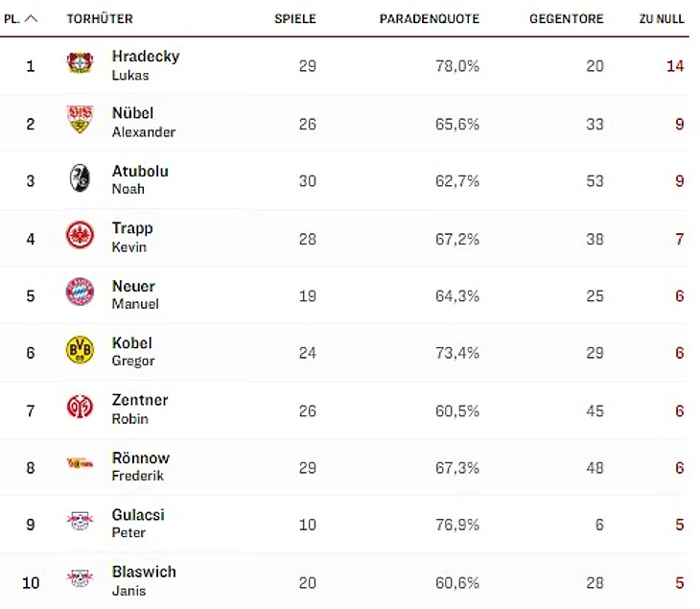Image resolution: width=700 pixels, height=609 pixels.
Task: Click the RB Leipzig logo beside Gulacsi
Action: click(80, 522)
